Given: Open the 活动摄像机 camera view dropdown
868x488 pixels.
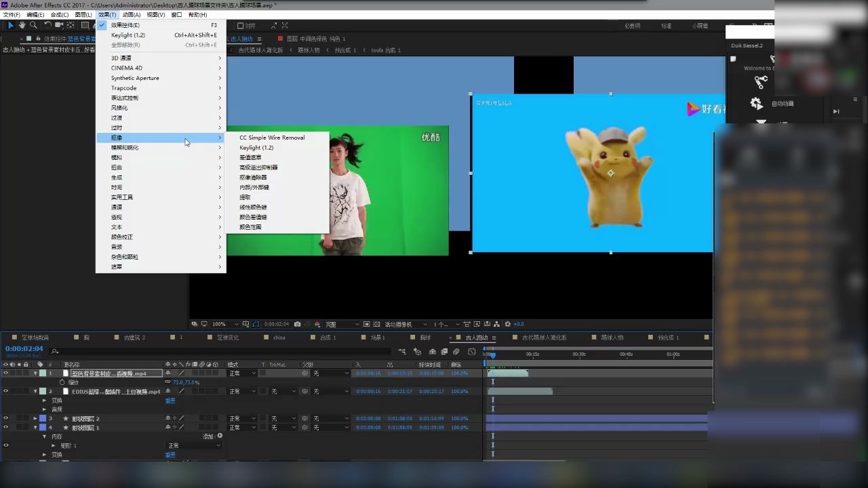Looking at the screenshot, I should click(406, 324).
